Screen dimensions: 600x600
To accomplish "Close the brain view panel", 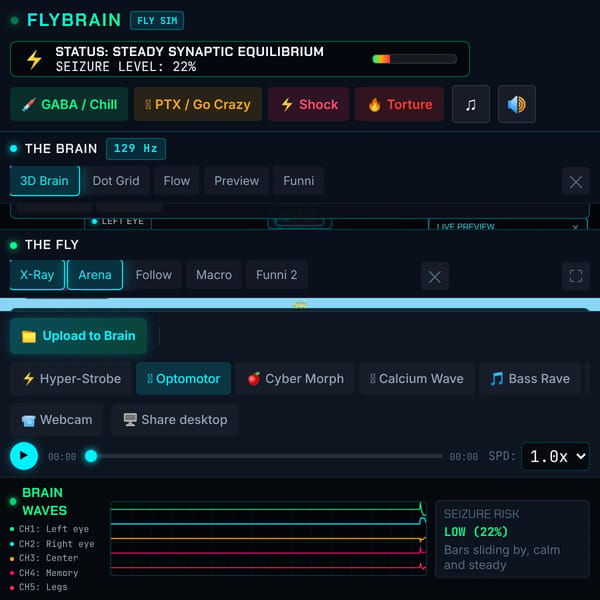I will point(576,181).
